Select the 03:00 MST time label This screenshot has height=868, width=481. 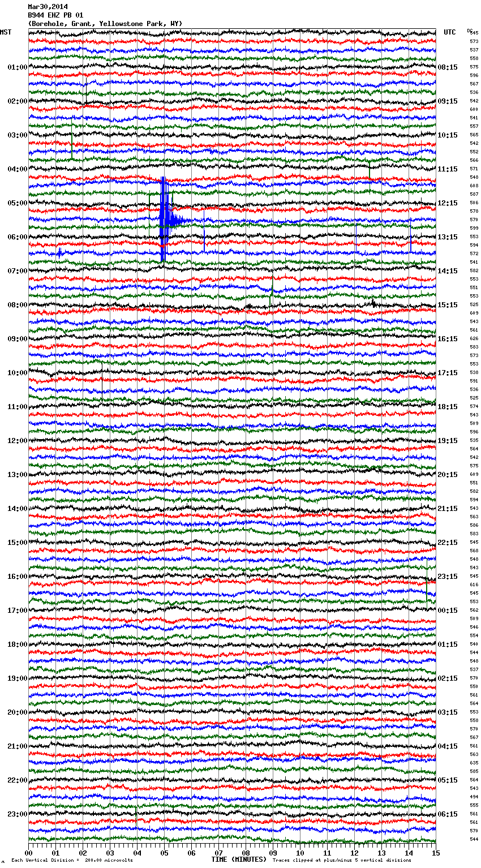[18, 135]
